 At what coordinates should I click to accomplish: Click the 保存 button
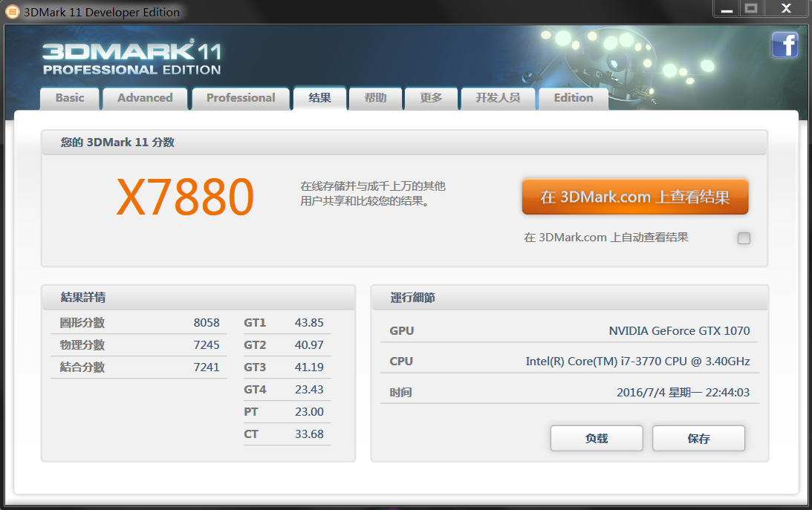click(x=698, y=438)
